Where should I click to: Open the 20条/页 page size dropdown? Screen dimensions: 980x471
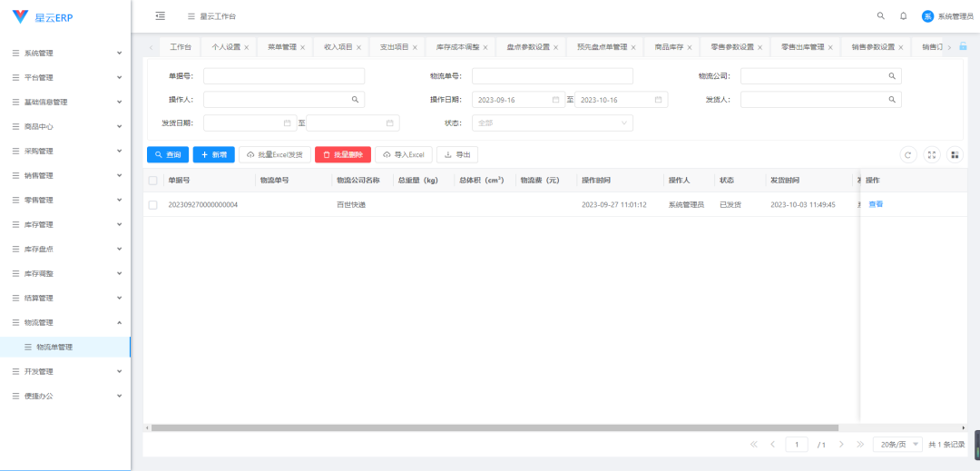coord(897,445)
